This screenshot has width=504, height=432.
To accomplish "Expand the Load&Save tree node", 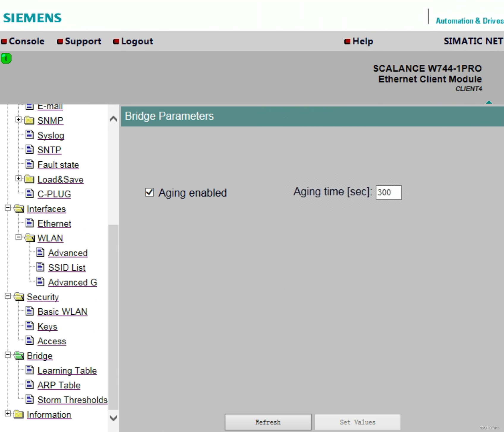I will pyautogui.click(x=18, y=178).
